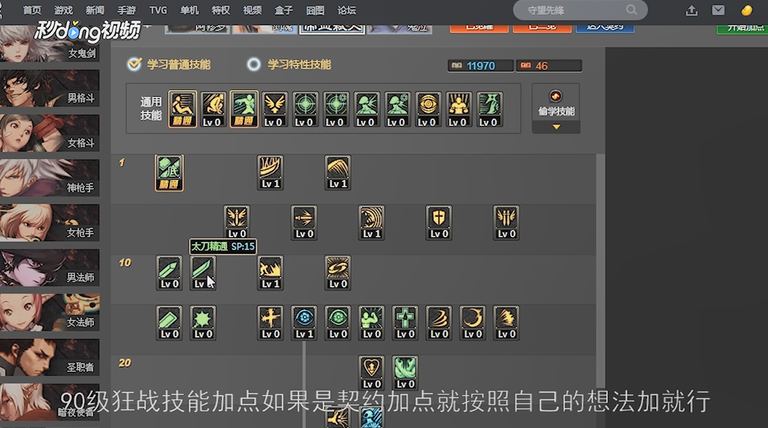Click the arrow thrust skill icon
Viewport: 768px width, 428px height.
click(304, 223)
